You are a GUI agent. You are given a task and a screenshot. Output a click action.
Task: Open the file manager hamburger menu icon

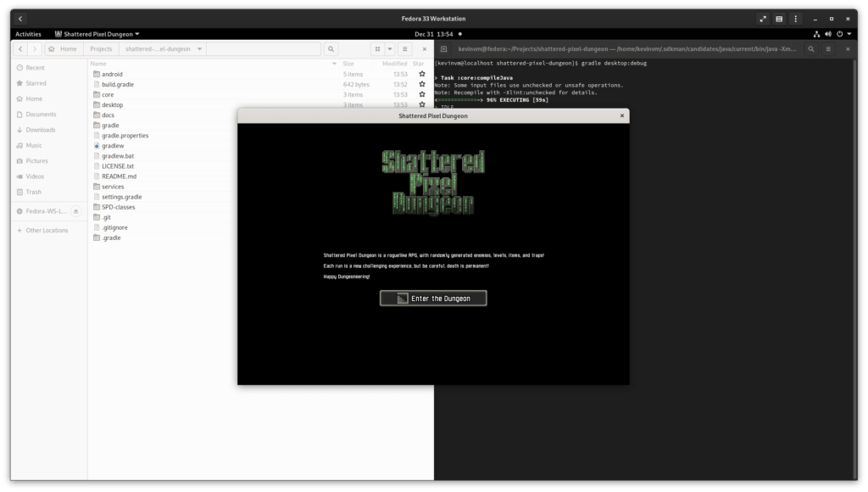click(x=404, y=48)
